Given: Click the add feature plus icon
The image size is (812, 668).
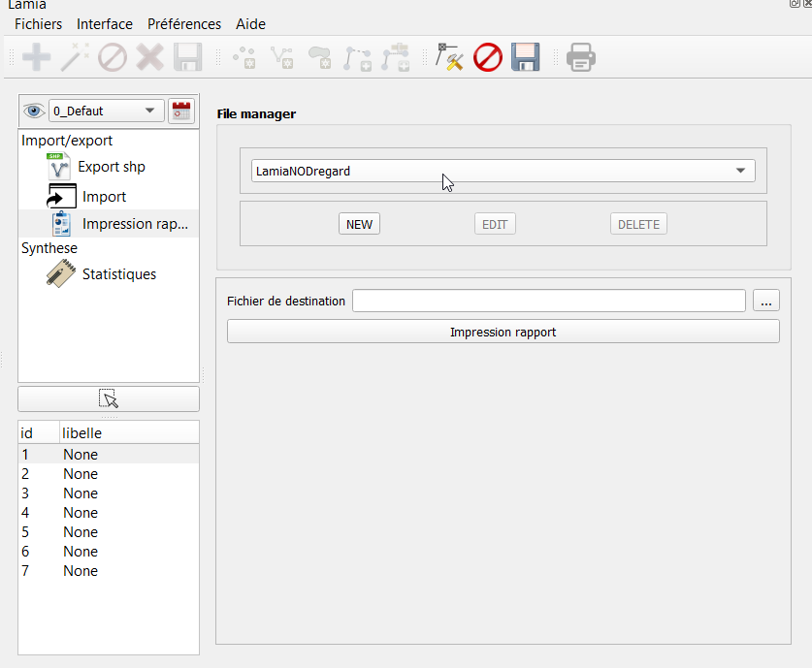Looking at the screenshot, I should pos(36,57).
